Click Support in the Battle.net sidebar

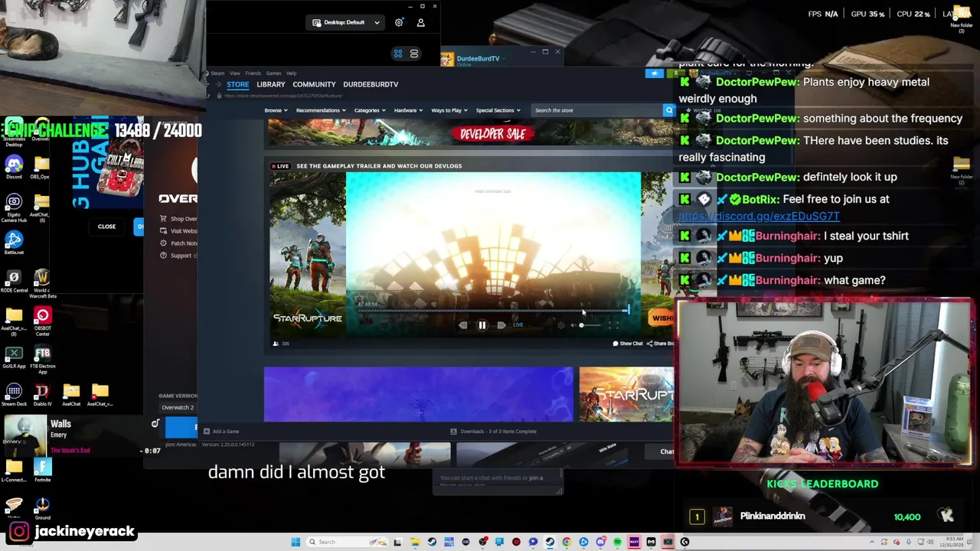coord(177,256)
